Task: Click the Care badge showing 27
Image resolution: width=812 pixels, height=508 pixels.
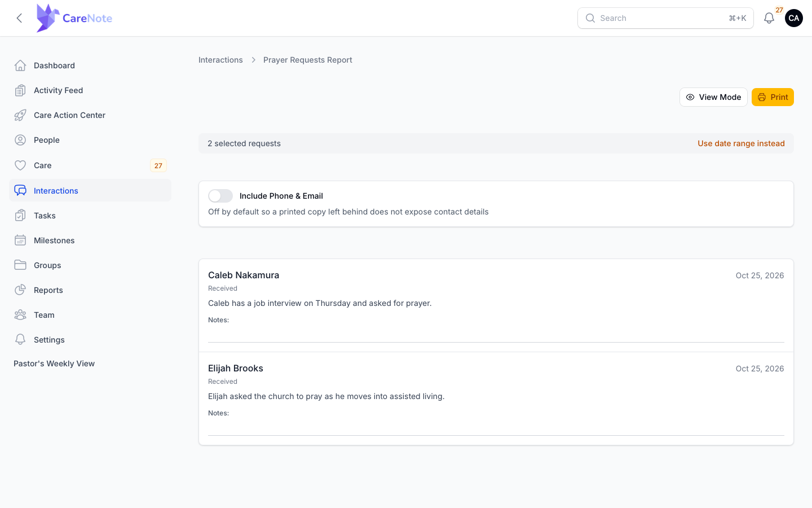Action: coord(158,165)
